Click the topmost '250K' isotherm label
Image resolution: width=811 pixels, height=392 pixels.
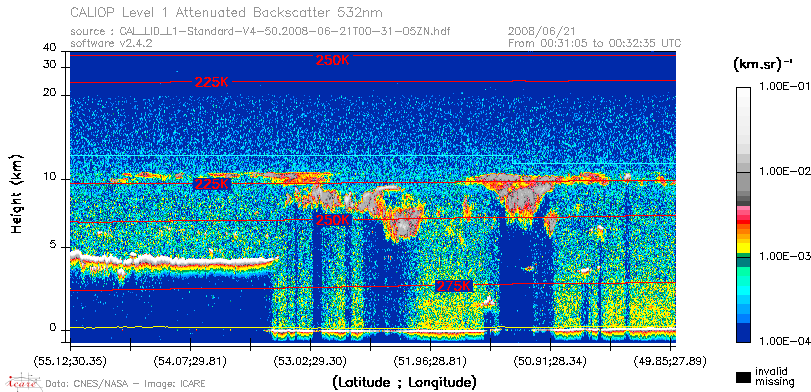click(333, 61)
